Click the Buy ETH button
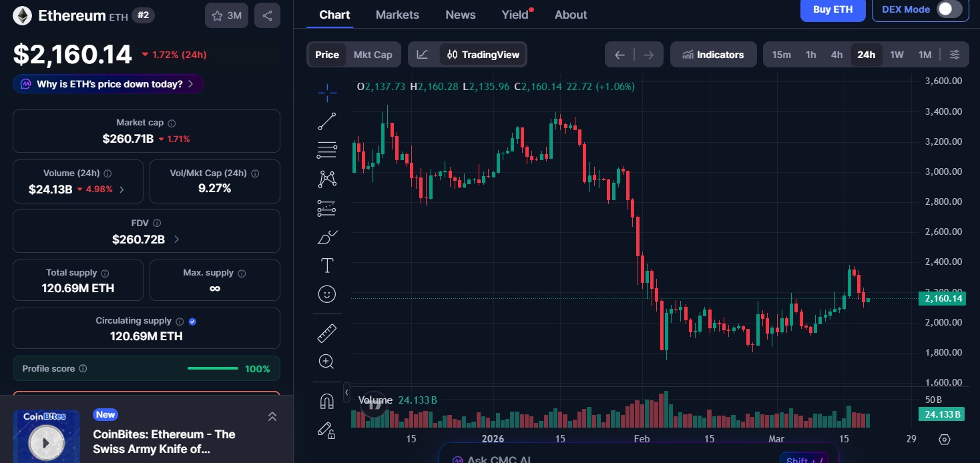Screen dimensions: 980x463 (832, 9)
